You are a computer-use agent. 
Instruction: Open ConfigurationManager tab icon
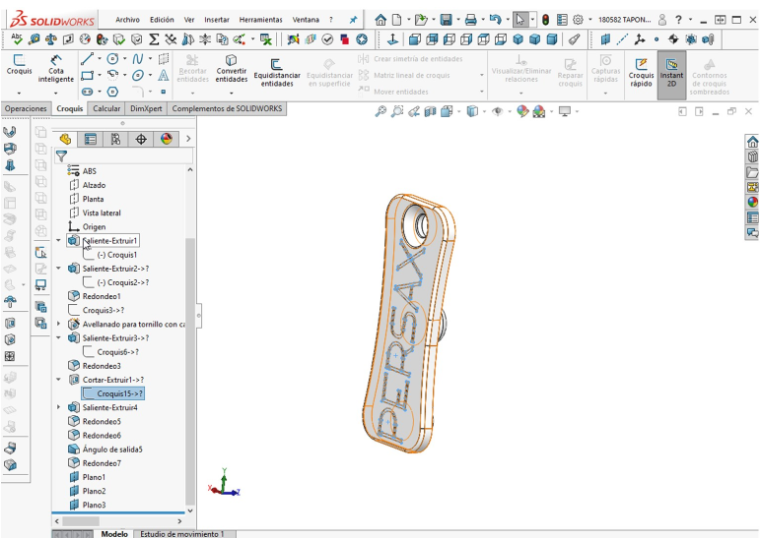pos(116,139)
